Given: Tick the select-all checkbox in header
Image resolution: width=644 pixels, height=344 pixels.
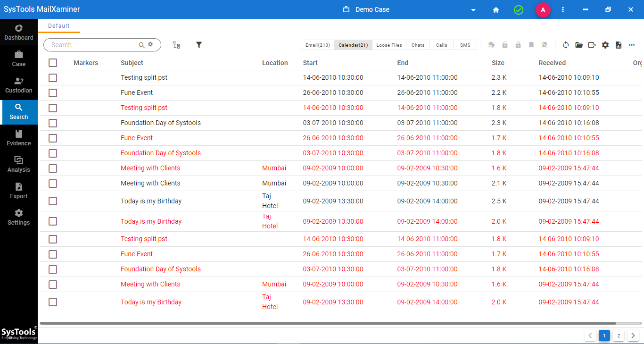Looking at the screenshot, I should click(x=53, y=63).
